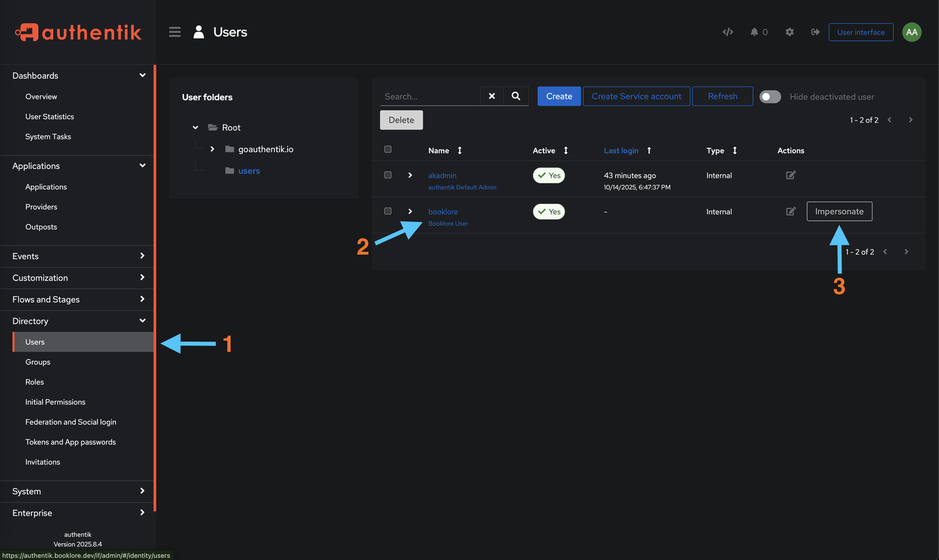Screen dimensions: 939x560
Task: Click the search magnifier icon
Action: [x=516, y=96]
